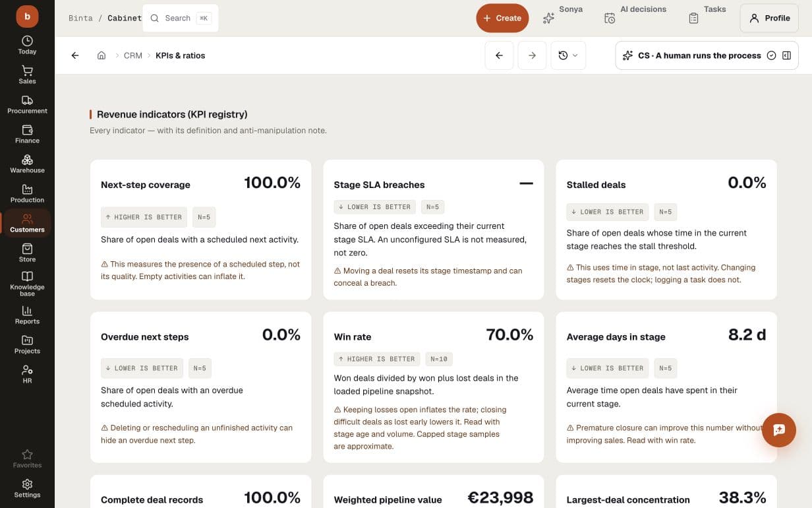The height and width of the screenshot is (508, 812).
Task: Click the Binta logo icon
Action: coord(27,16)
